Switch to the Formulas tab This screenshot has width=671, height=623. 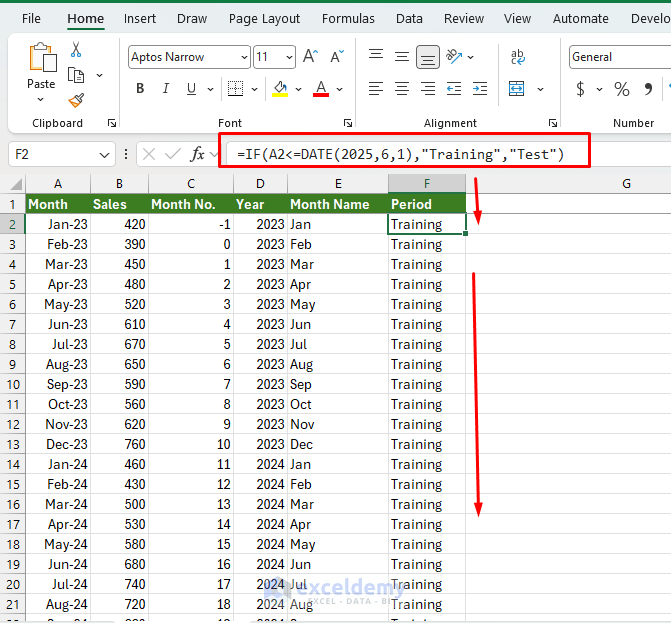348,19
